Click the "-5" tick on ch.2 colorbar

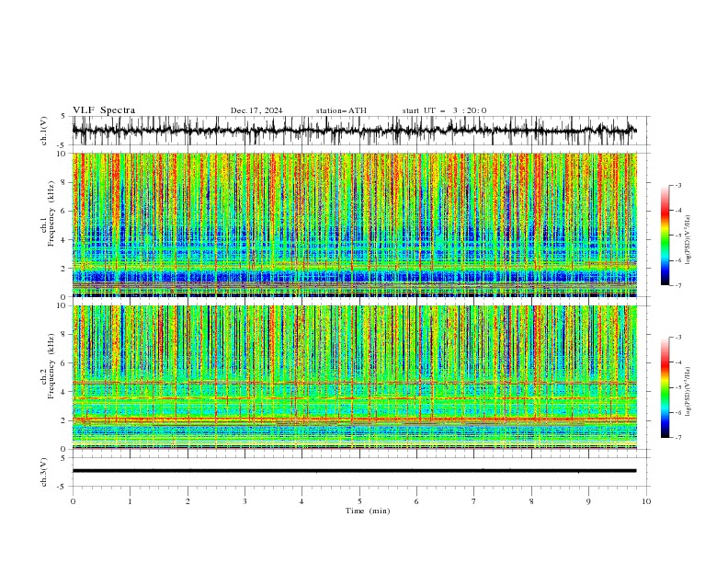pos(677,387)
